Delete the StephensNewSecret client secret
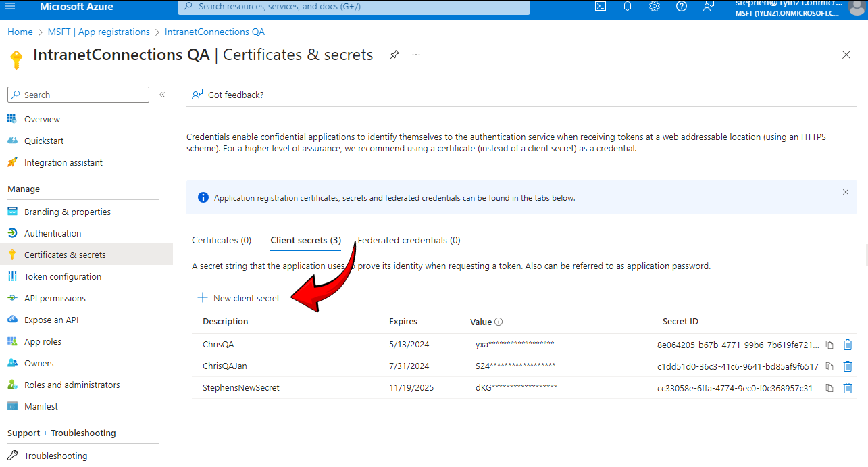This screenshot has height=467, width=868. 848,388
